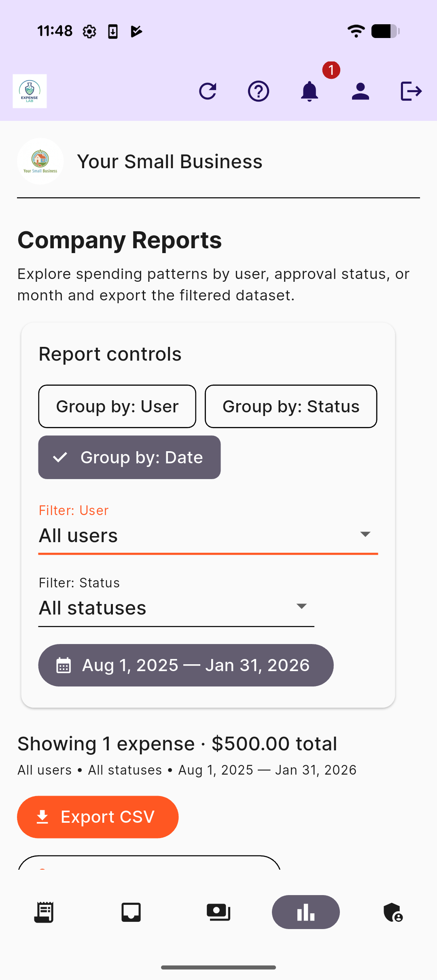Tap the logout icon

pos(411,91)
